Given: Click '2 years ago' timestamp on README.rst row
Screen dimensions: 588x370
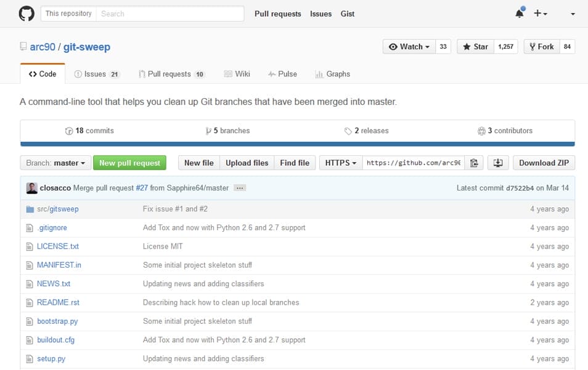Looking at the screenshot, I should tap(549, 302).
